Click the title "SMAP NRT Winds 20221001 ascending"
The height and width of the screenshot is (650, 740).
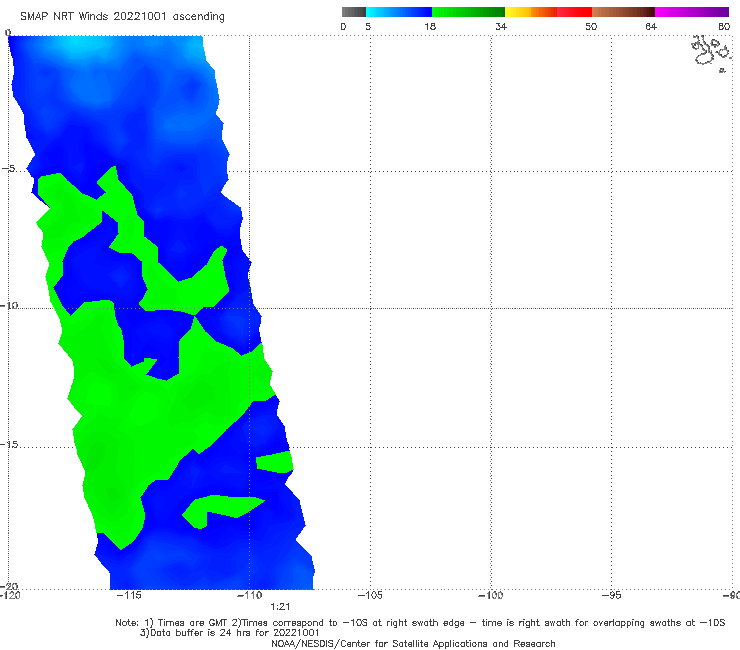coord(122,17)
